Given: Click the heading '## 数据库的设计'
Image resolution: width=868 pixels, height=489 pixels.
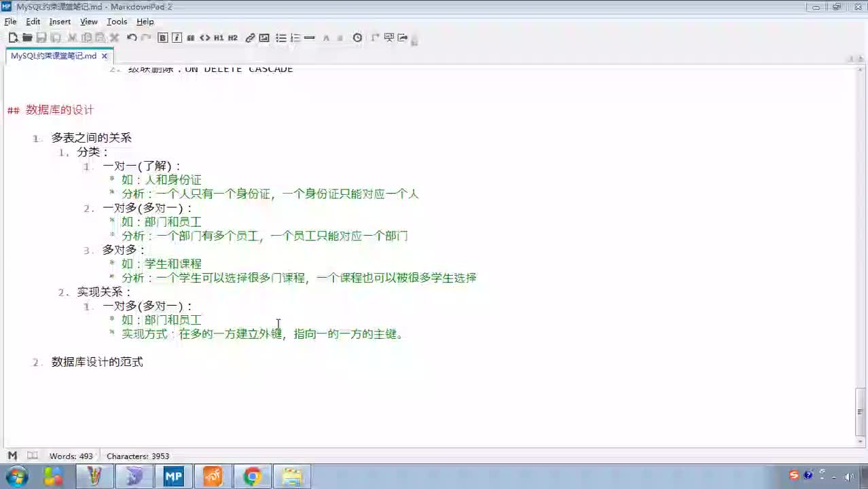Looking at the screenshot, I should point(50,110).
